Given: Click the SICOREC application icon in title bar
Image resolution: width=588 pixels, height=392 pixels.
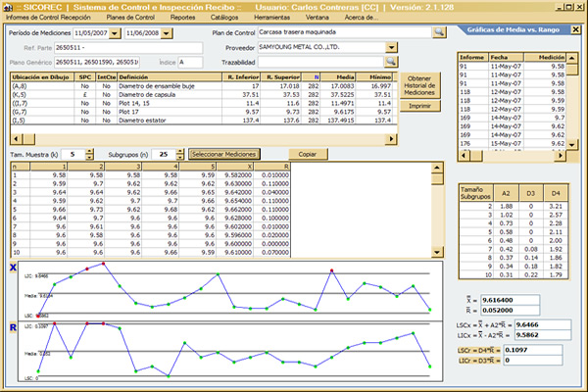Looking at the screenshot, I should coord(8,6).
